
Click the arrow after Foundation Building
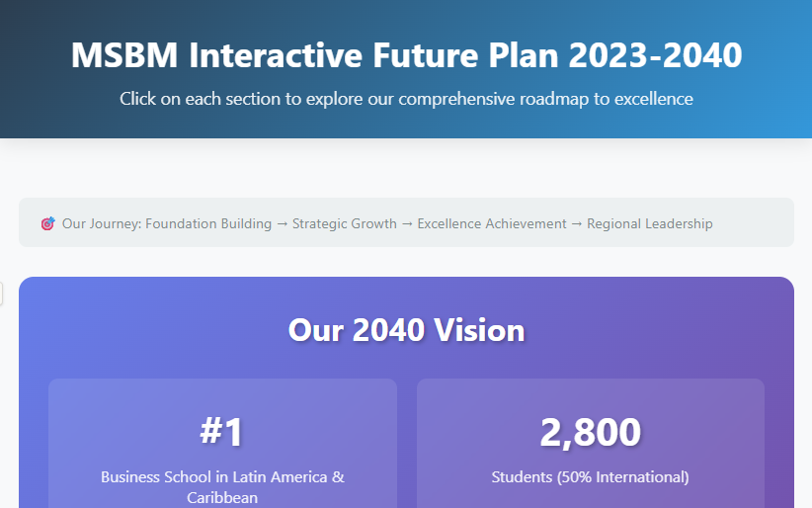282,223
